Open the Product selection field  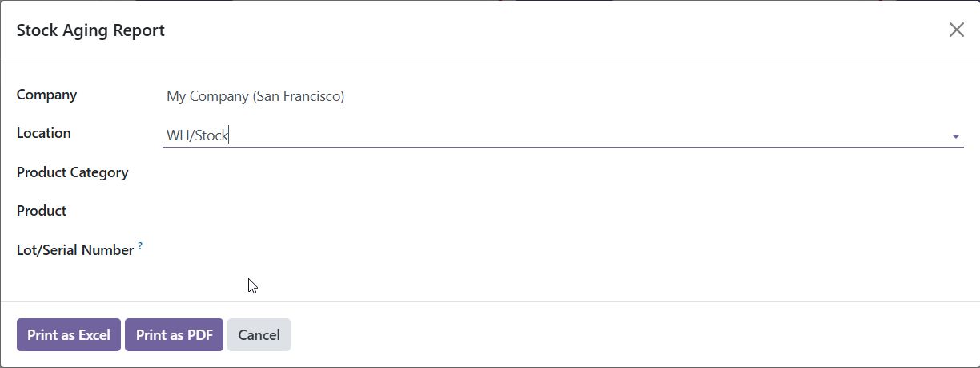[x=560, y=212]
